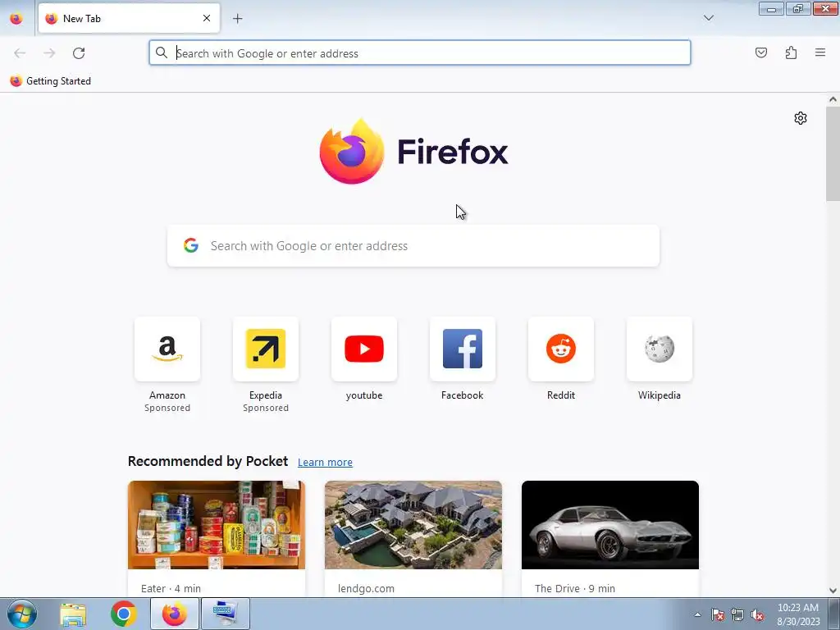This screenshot has height=630, width=840.
Task: Go forward one page
Action: (x=49, y=53)
